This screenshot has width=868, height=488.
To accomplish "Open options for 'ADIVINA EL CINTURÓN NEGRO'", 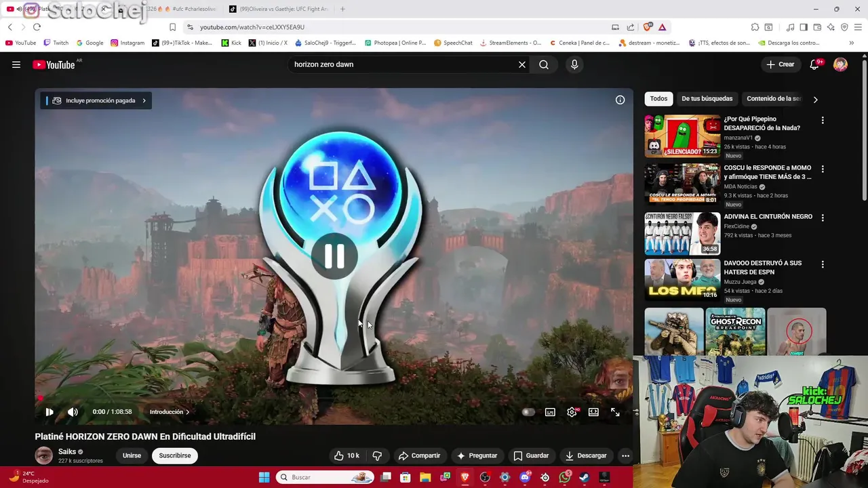I will [x=823, y=218].
